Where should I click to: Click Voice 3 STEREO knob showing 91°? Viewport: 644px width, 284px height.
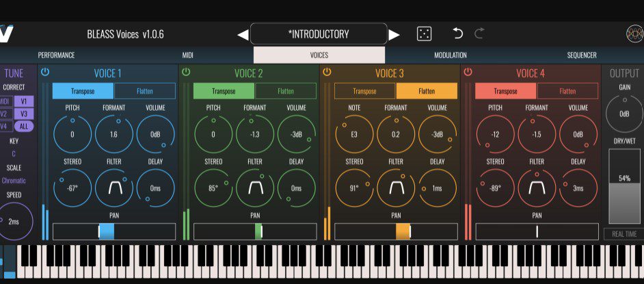pos(354,188)
